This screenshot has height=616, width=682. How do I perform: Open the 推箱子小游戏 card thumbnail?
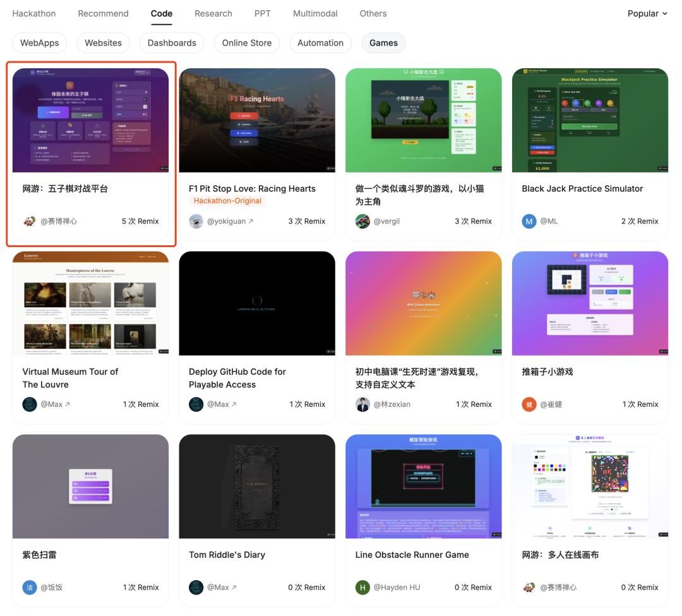pyautogui.click(x=590, y=303)
